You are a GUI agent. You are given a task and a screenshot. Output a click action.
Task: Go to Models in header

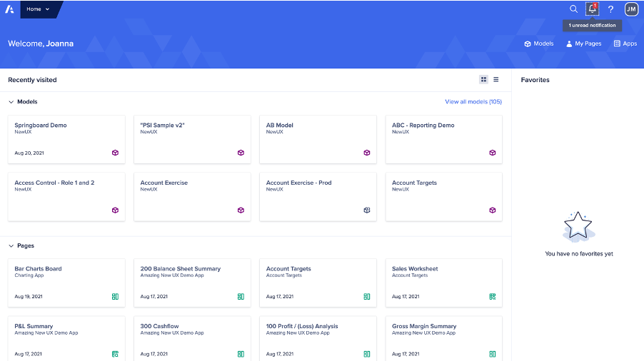click(539, 44)
